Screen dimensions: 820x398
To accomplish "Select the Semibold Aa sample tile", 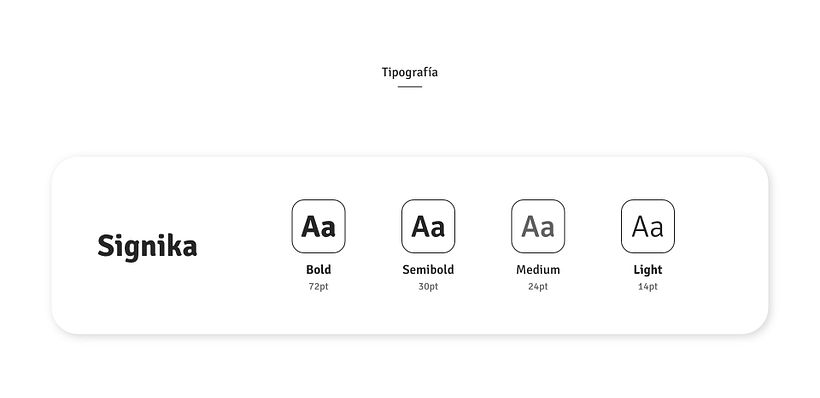I will click(x=428, y=226).
